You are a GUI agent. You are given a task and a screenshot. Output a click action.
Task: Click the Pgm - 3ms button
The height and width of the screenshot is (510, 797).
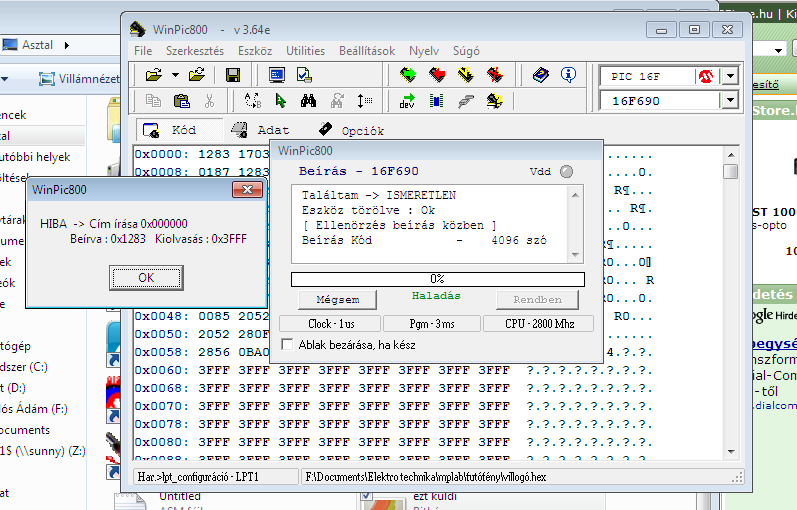tap(432, 323)
